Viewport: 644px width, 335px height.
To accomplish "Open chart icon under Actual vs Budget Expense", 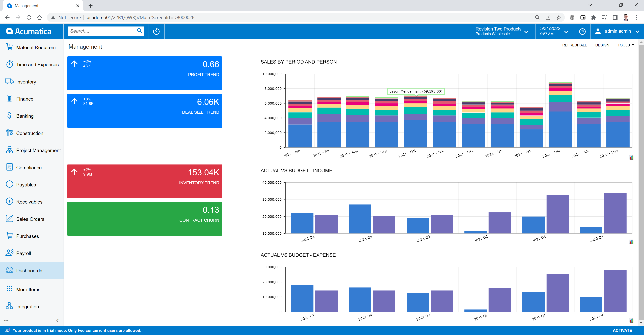I will coord(631,321).
